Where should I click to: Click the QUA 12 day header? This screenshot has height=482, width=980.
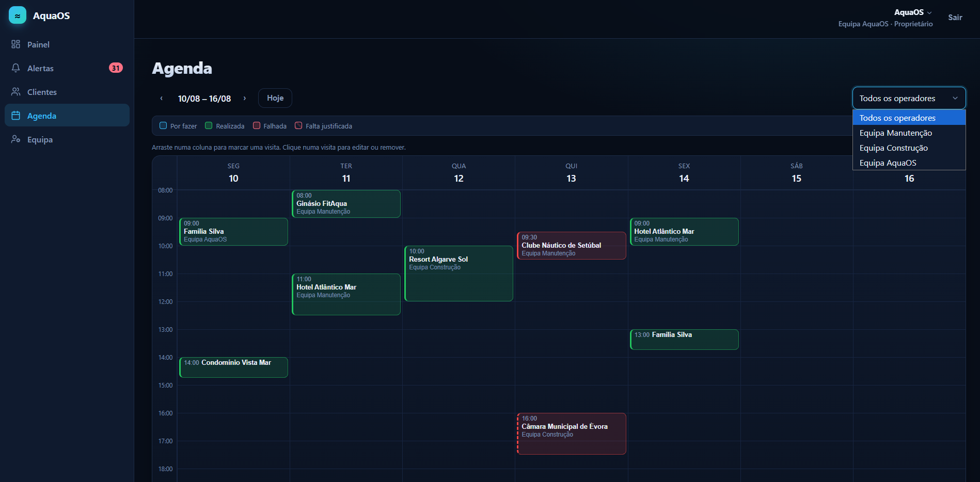(459, 173)
